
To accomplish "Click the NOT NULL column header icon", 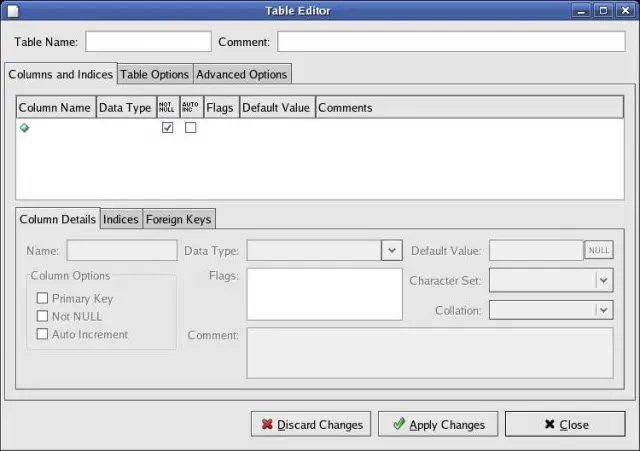I will 167,107.
